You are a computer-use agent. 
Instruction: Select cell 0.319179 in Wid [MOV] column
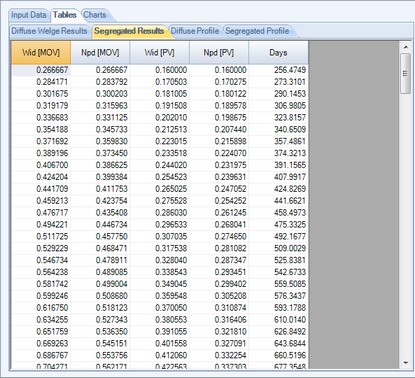(x=41, y=106)
